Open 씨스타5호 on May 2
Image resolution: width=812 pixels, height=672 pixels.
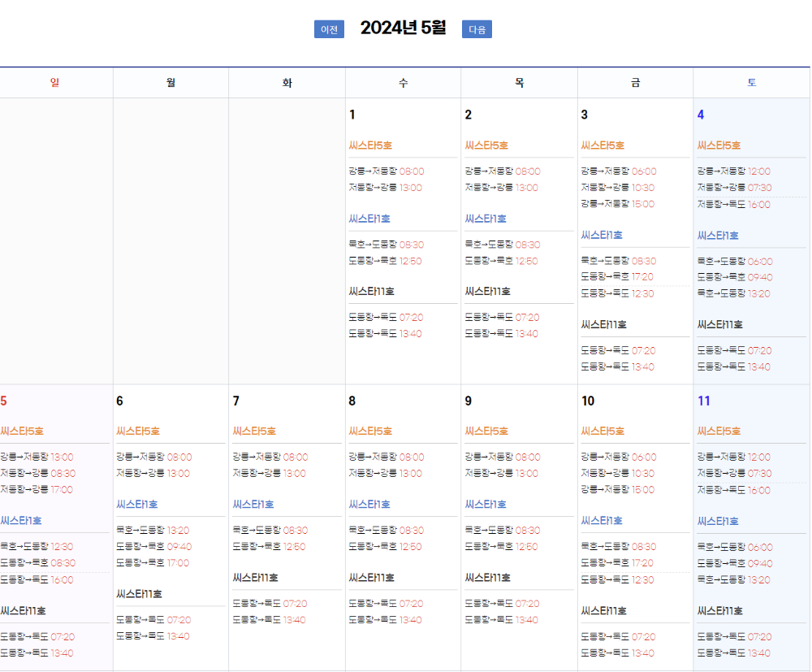pyautogui.click(x=486, y=145)
